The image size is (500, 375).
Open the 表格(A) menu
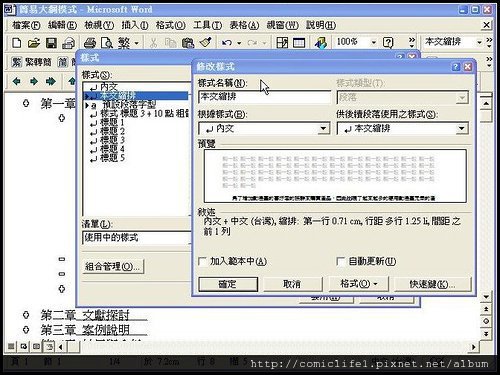pyautogui.click(x=244, y=25)
